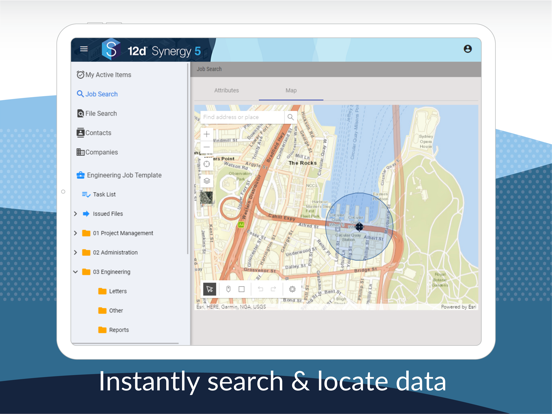The height and width of the screenshot is (414, 552).
Task: Select 03 Engineering folder
Action: 106,272
